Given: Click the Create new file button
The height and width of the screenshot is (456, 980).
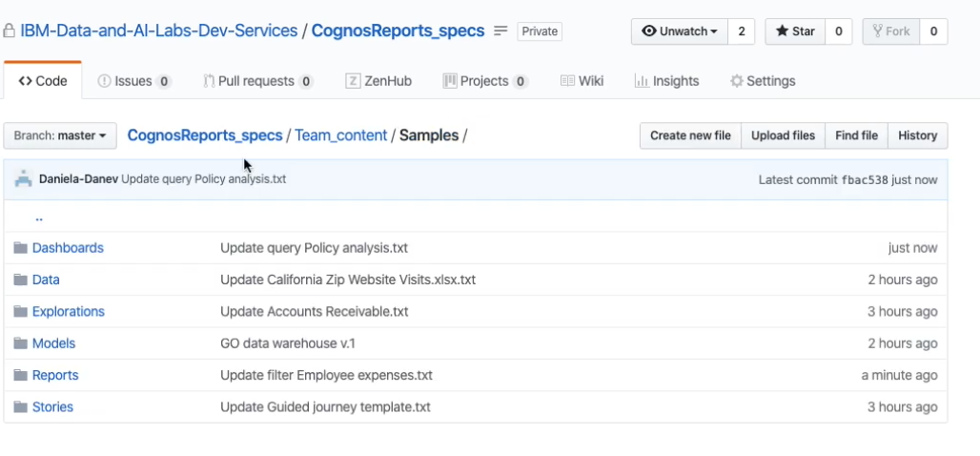Looking at the screenshot, I should [x=690, y=135].
